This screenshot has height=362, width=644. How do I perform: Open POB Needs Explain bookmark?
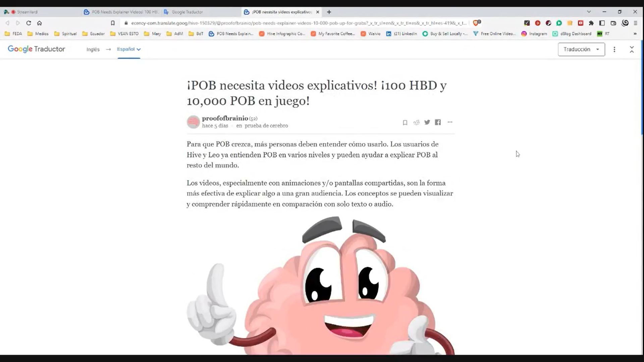[231, 34]
